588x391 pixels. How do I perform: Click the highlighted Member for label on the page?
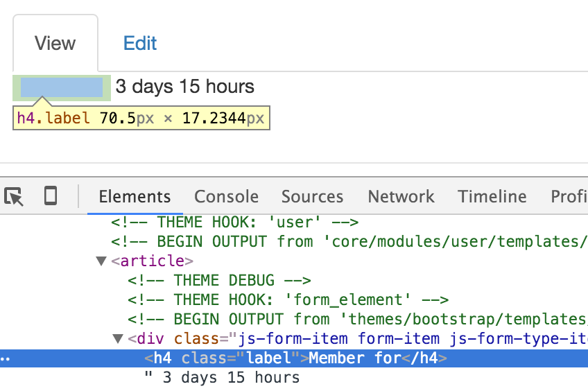(x=62, y=87)
